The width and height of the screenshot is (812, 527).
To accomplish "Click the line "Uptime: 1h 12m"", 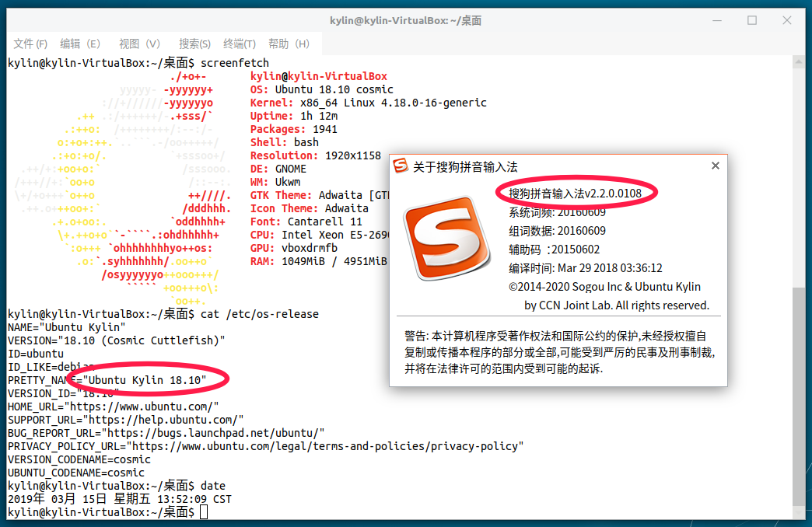I will (x=294, y=116).
